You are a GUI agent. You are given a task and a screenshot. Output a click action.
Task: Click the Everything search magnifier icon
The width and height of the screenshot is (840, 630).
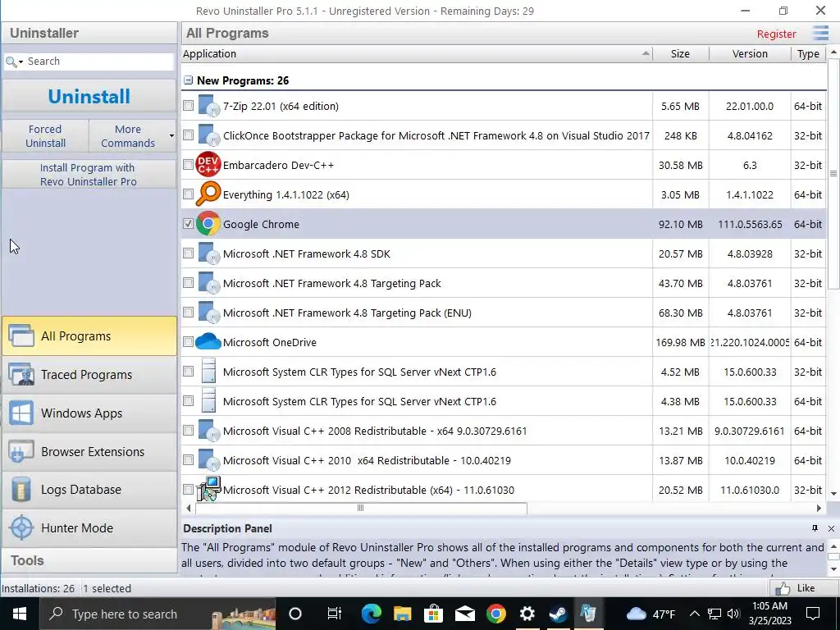[208, 194]
